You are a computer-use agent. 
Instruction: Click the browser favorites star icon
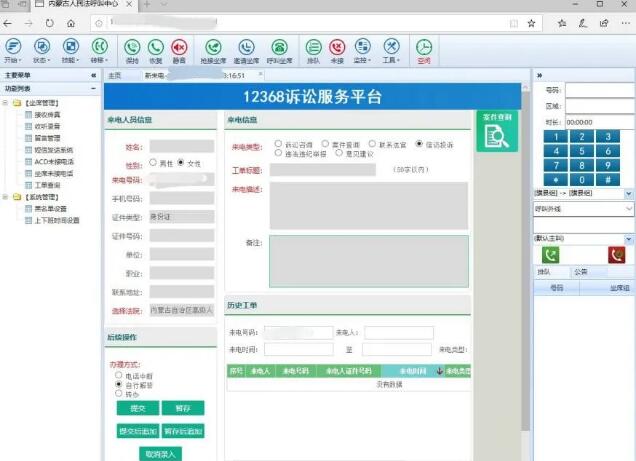(531, 24)
